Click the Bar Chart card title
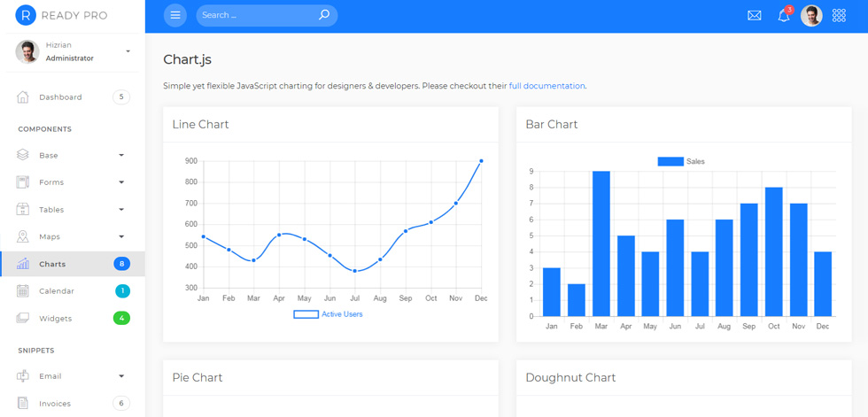This screenshot has height=417, width=868. (551, 125)
